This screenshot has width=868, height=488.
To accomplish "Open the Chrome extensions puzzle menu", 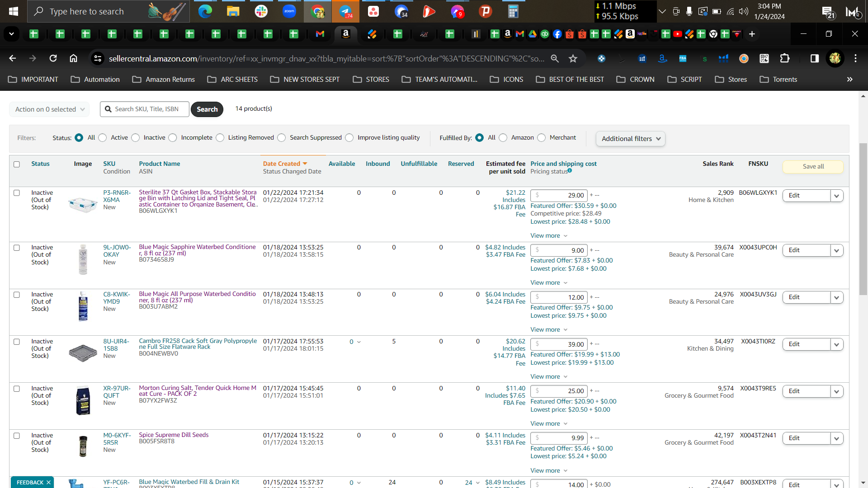I will [785, 58].
